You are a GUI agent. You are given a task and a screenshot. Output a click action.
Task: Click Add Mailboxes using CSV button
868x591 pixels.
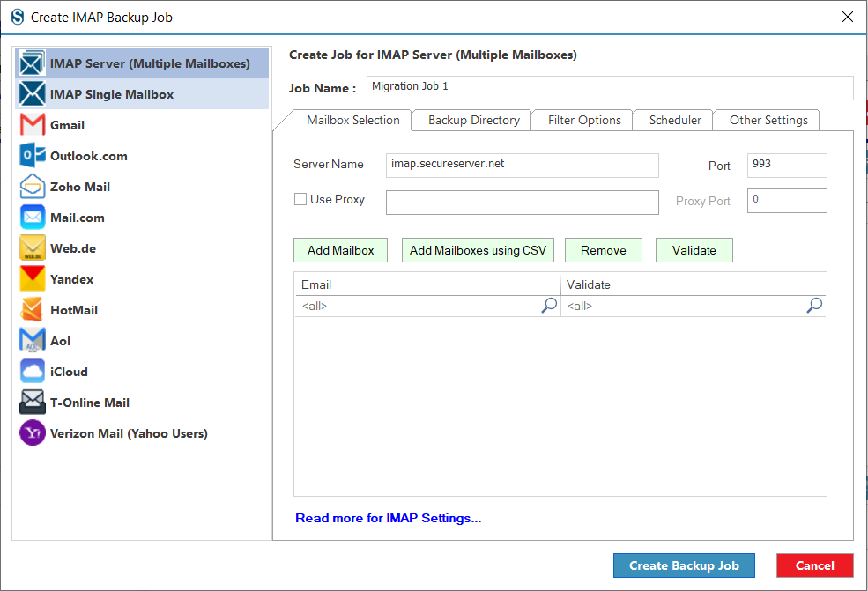(478, 250)
